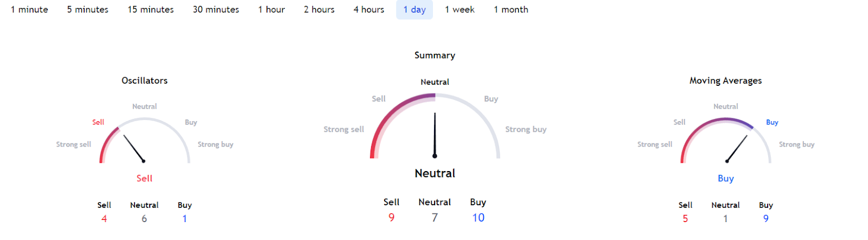
Task: Switch to the 2 hours interval
Action: click(x=319, y=10)
